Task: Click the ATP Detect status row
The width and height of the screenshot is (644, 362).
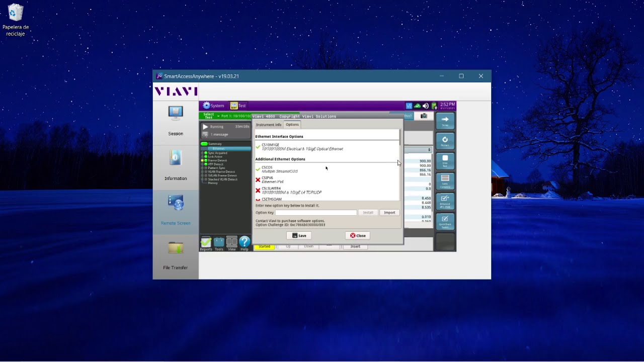Action: coord(215,164)
